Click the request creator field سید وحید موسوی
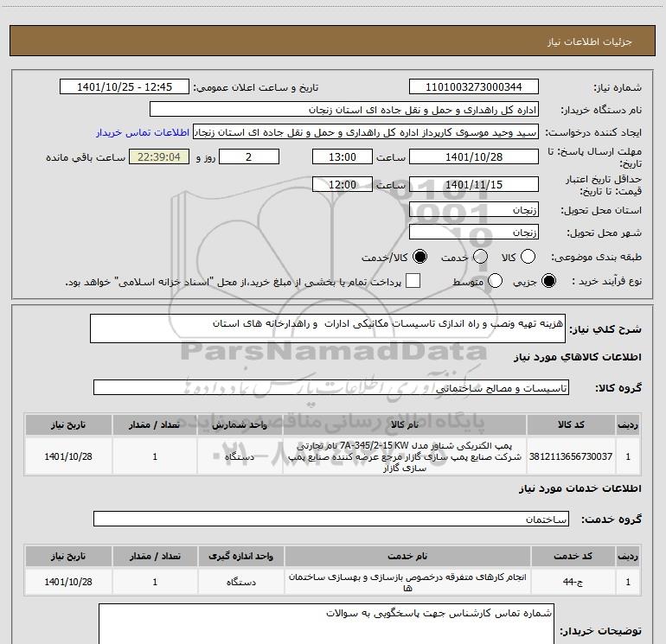The height and width of the screenshot is (644, 666). 366,132
